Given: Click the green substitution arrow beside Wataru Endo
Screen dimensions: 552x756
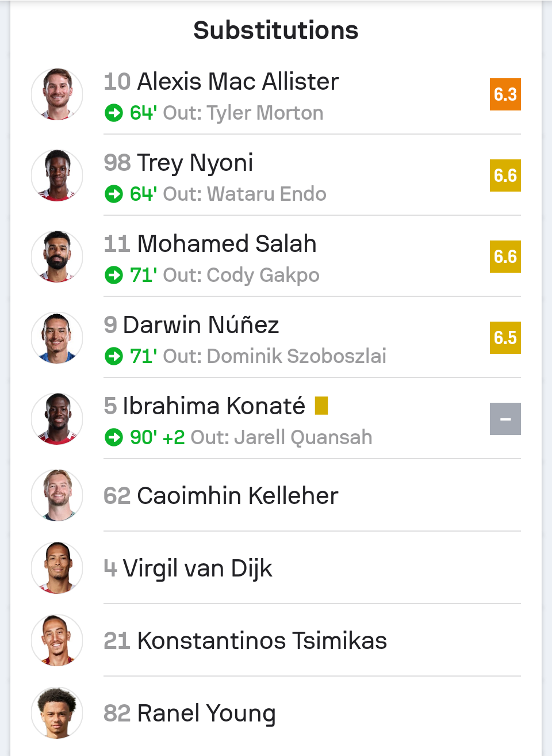Looking at the screenshot, I should click(114, 194).
